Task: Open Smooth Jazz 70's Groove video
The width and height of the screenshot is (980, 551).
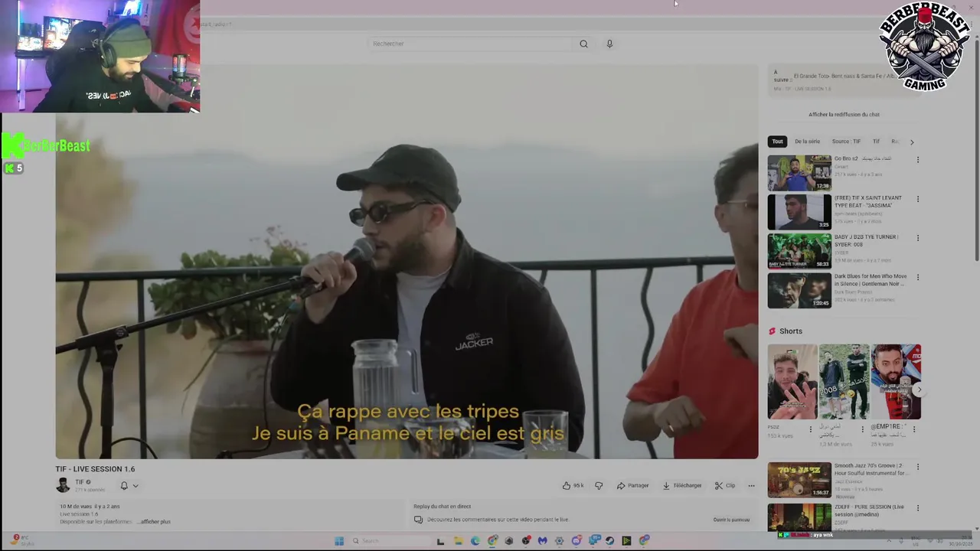Action: point(799,480)
